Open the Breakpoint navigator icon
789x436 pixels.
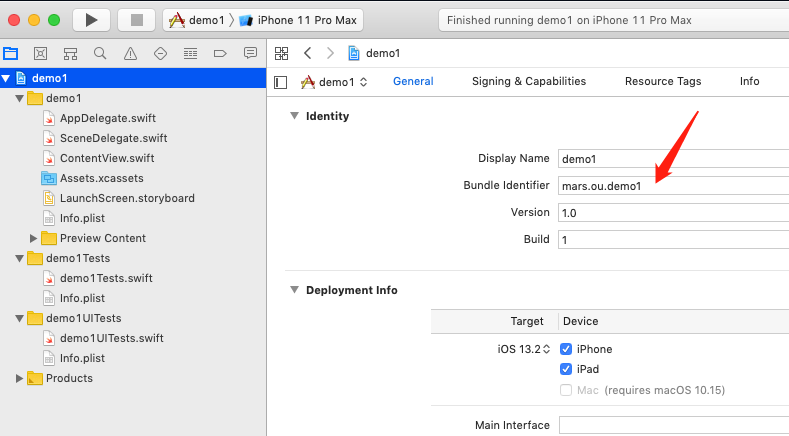coord(220,53)
